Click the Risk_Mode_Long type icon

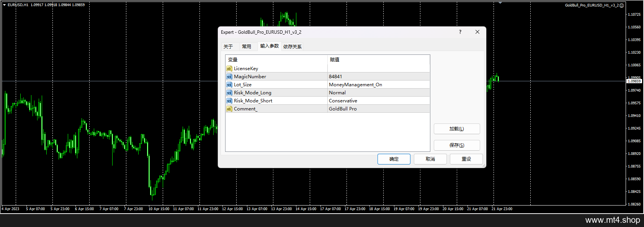[229, 93]
